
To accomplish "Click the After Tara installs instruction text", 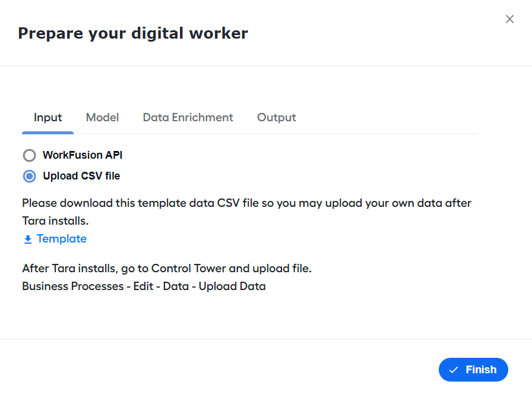I will click(x=167, y=269).
